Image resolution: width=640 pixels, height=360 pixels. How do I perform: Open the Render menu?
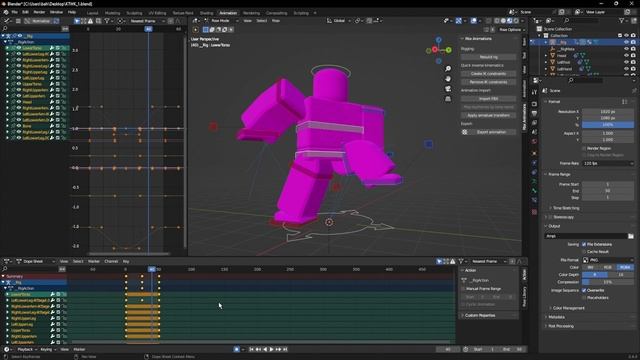pos(39,12)
